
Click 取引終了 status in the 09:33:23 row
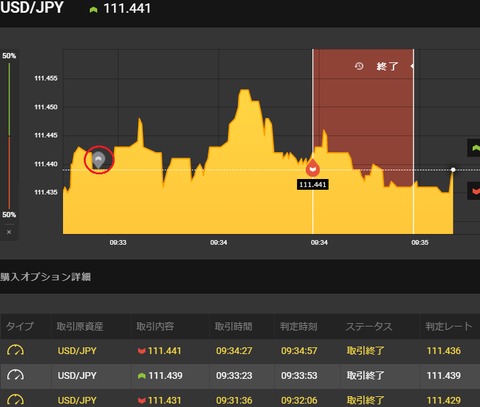point(365,376)
